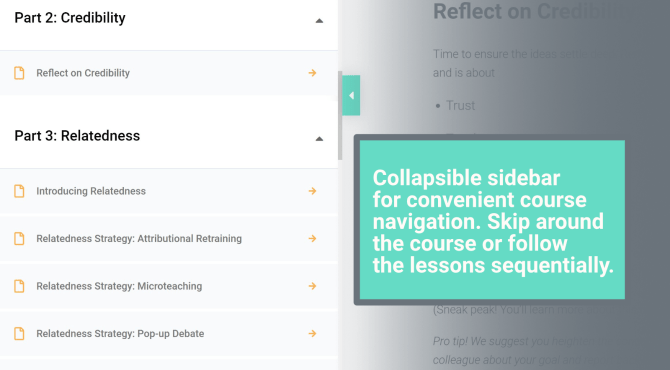Screen dimensions: 670x370
Task: Click the arrow icon for Pop-up Debate lesson
Action: click(312, 333)
